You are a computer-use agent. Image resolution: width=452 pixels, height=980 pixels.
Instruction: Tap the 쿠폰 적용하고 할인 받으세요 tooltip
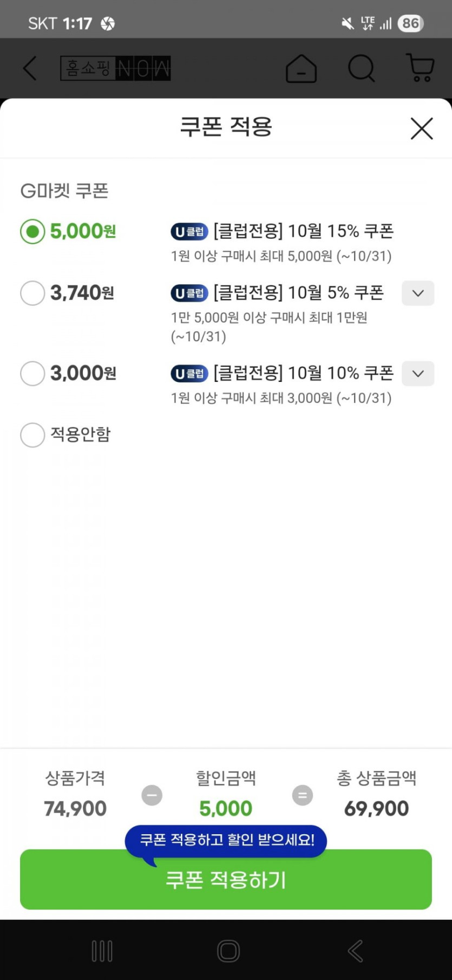[x=226, y=840]
